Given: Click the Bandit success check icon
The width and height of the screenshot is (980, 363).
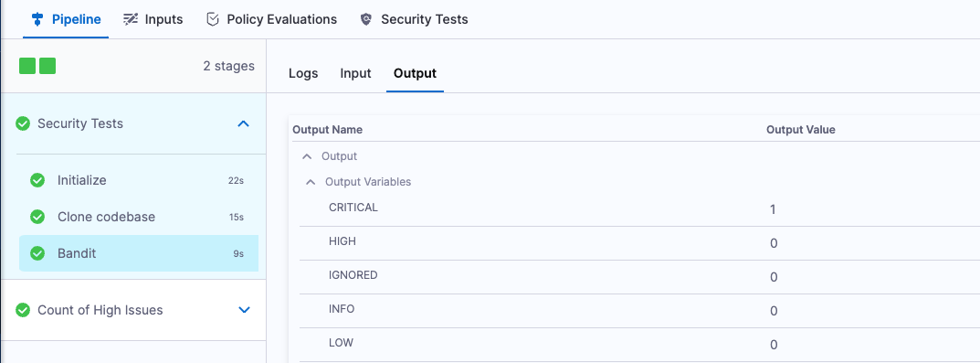Looking at the screenshot, I should tap(37, 253).
